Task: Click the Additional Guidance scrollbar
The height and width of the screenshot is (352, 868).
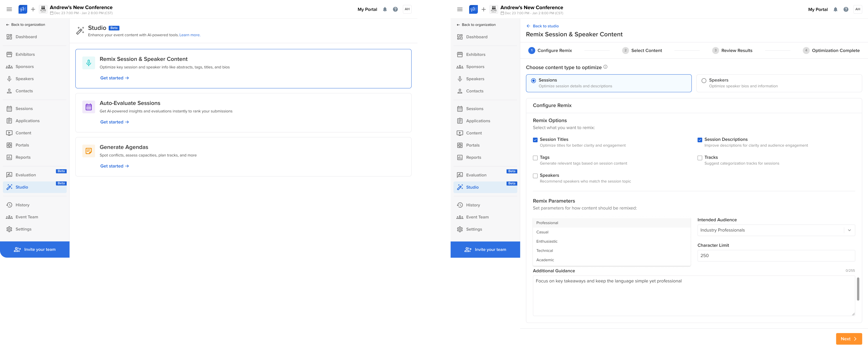Action: point(858,289)
